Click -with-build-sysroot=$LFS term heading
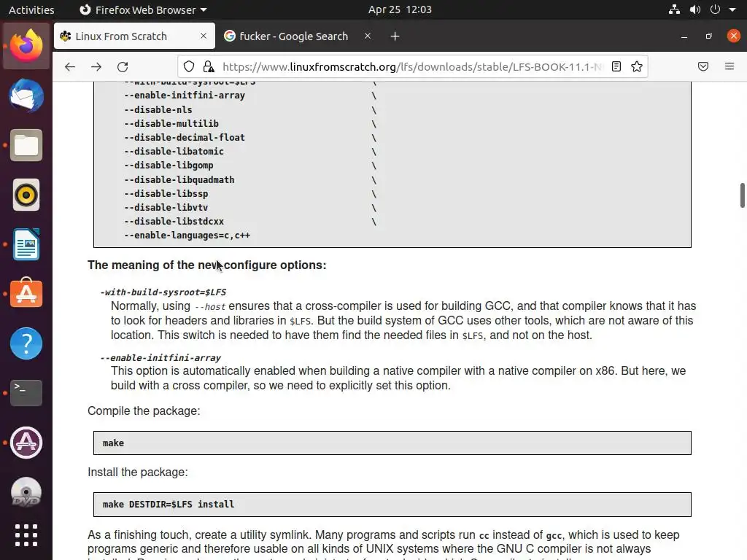 [x=163, y=292]
